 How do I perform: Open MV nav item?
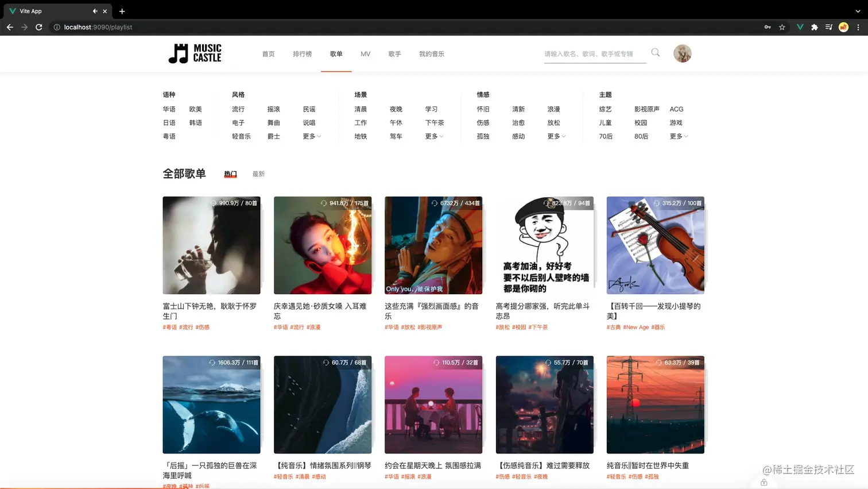[366, 54]
